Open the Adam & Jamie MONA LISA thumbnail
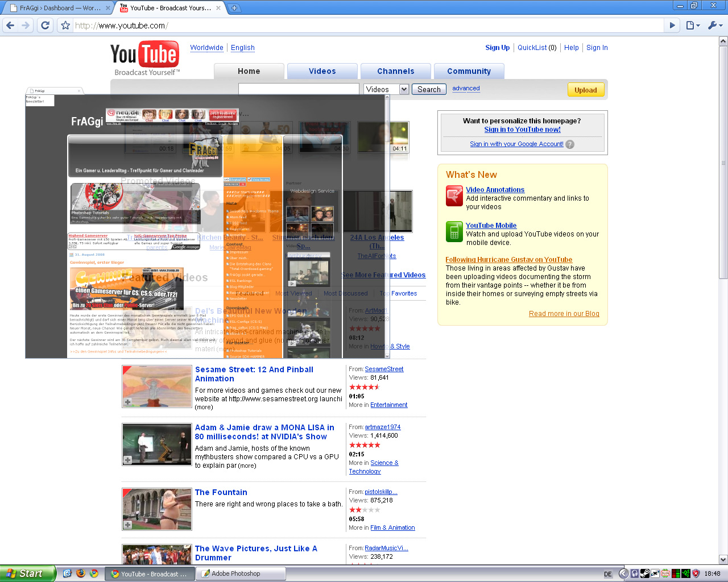Screen dimensions: 728x582 [x=157, y=444]
